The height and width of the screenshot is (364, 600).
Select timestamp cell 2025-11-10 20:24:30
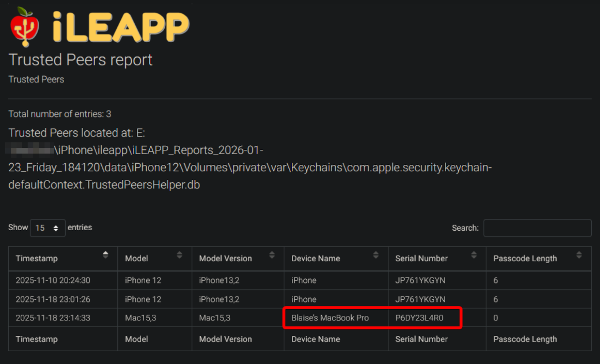(x=53, y=280)
